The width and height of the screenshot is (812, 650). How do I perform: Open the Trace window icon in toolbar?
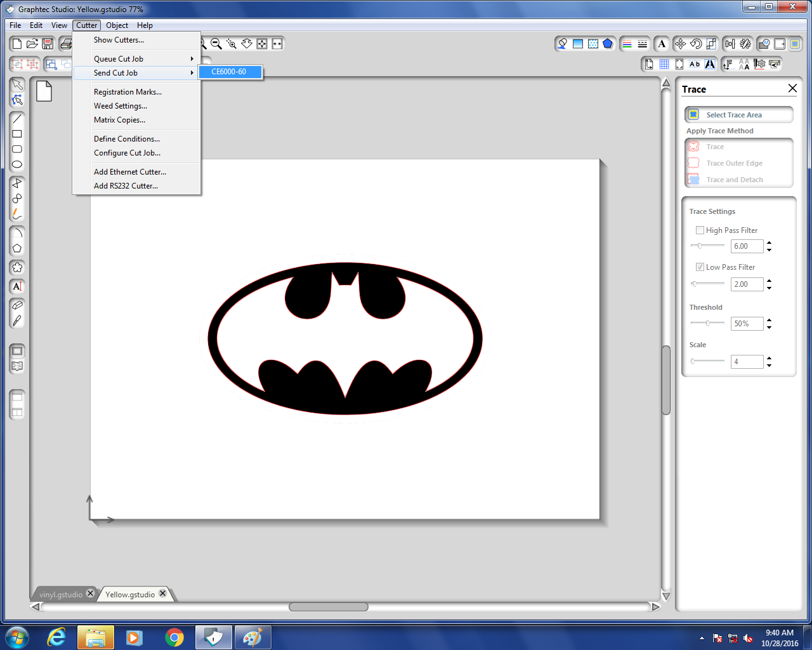[795, 44]
